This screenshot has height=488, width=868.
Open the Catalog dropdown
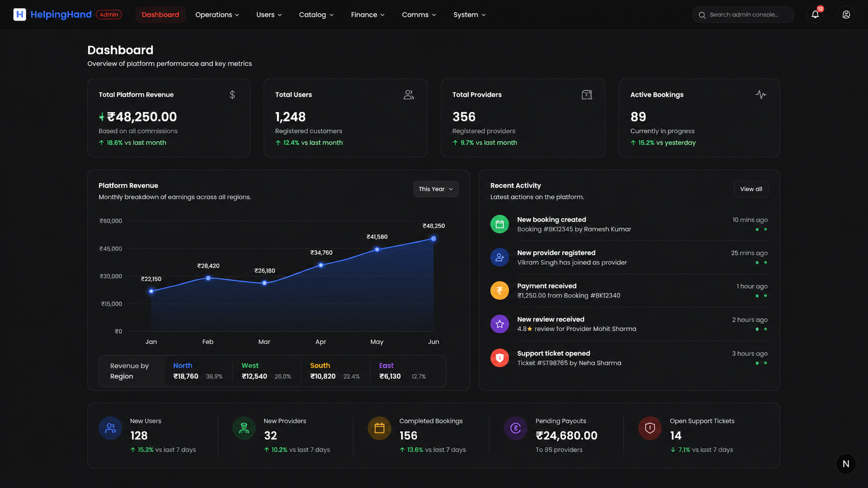pos(316,15)
